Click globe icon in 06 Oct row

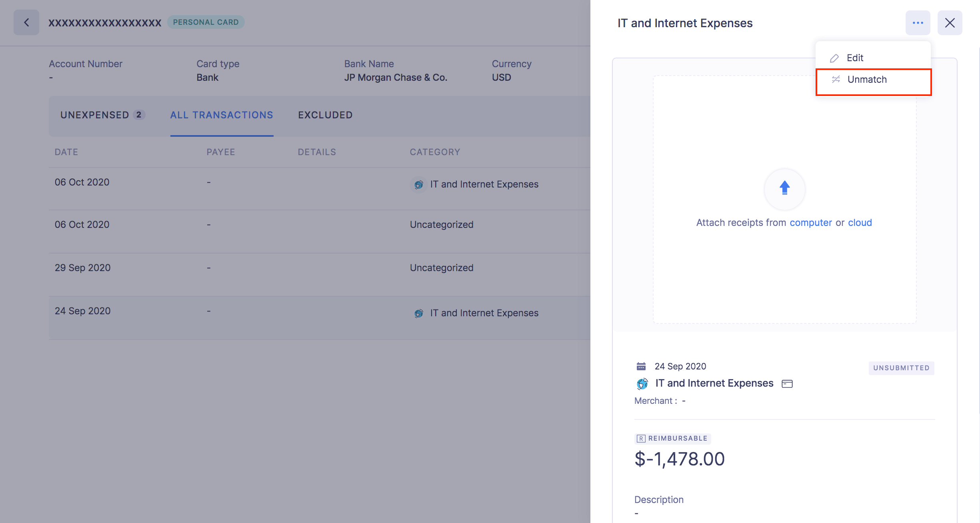coord(418,185)
